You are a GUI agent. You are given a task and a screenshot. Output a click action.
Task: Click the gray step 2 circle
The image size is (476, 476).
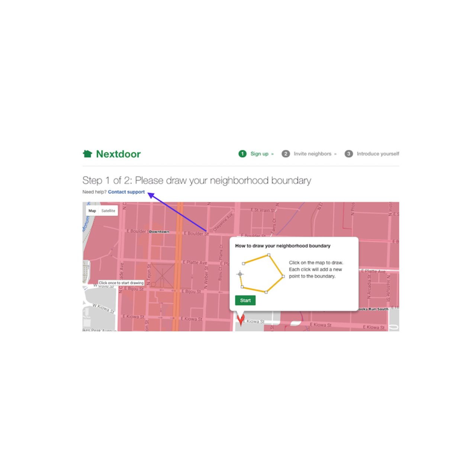286,154
